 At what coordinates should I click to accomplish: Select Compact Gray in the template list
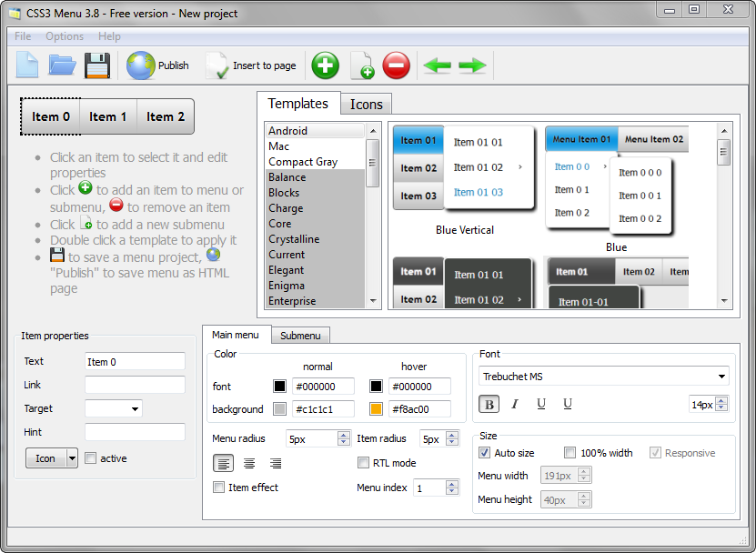316,162
